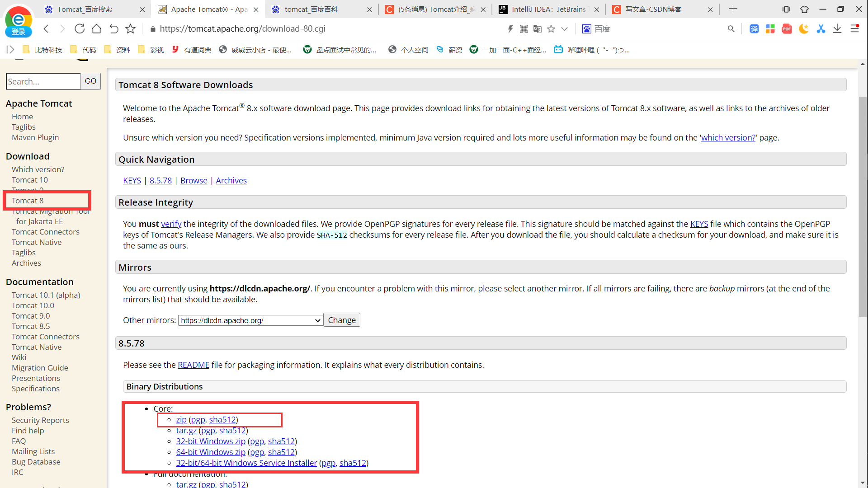Switch to the IntelliJ IDEA JetBrains tab
The width and height of the screenshot is (868, 488).
coord(548,9)
